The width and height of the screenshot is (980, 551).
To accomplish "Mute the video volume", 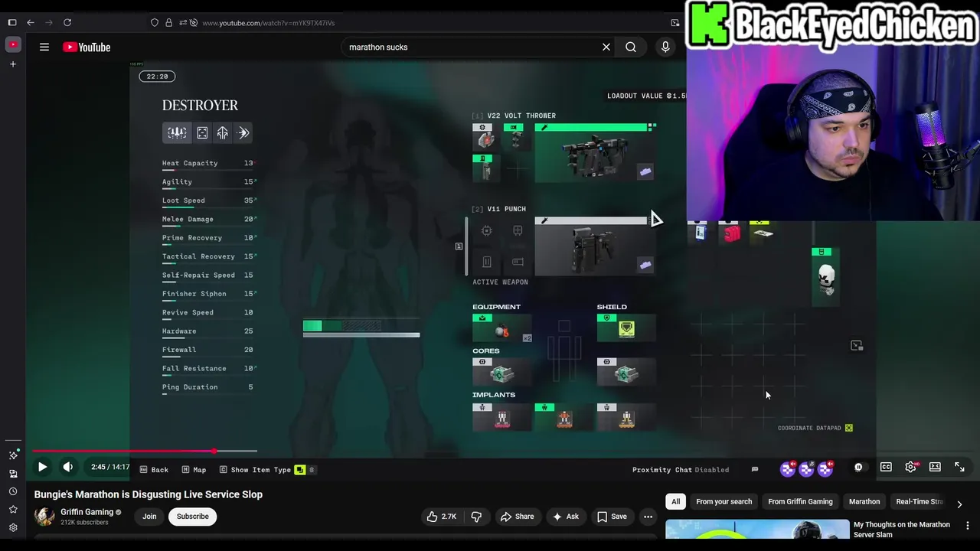I will click(68, 467).
